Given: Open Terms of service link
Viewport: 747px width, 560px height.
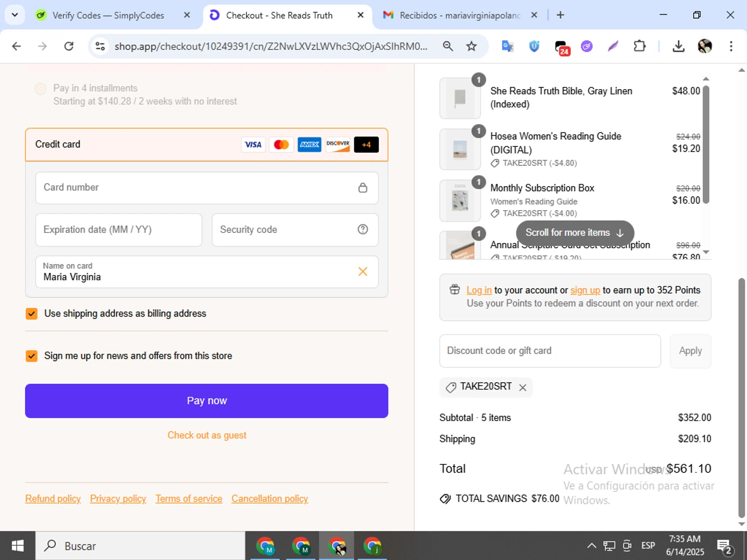Looking at the screenshot, I should [189, 499].
